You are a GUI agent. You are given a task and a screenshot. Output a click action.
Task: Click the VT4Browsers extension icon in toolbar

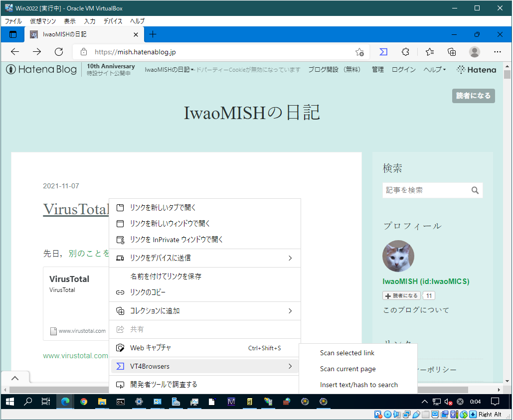383,52
